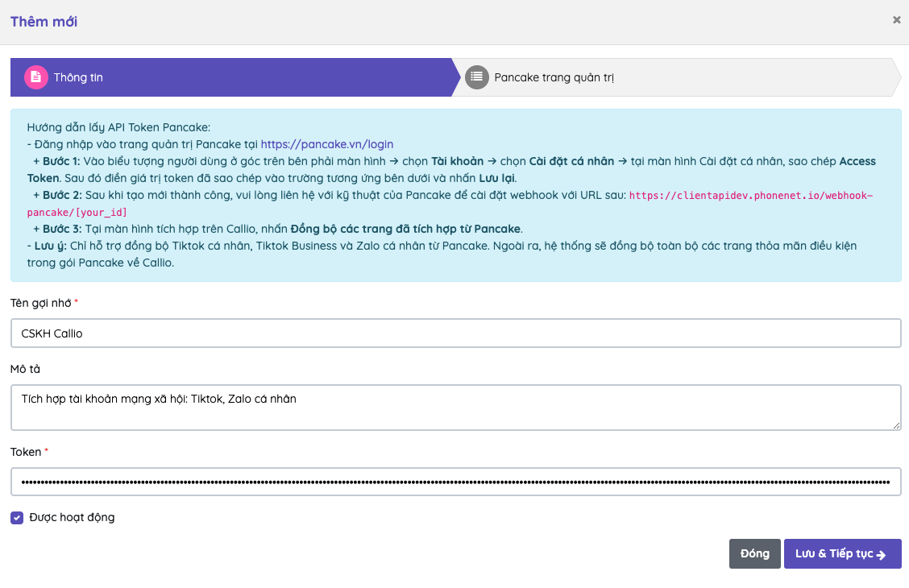Click the Mô tả field label
Screen dimensions: 909x588
pyautogui.click(x=25, y=369)
